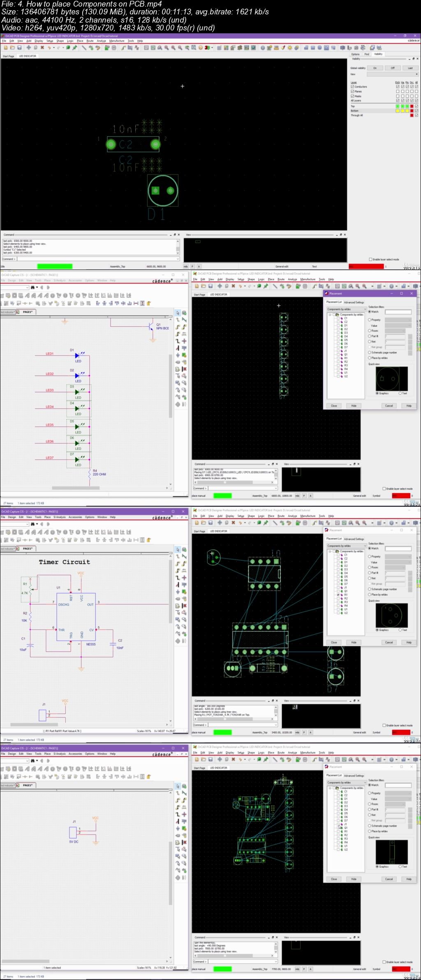Click the grid toggle icon in the top frame toolbar
The height and width of the screenshot is (980, 421).
click(x=219, y=48)
